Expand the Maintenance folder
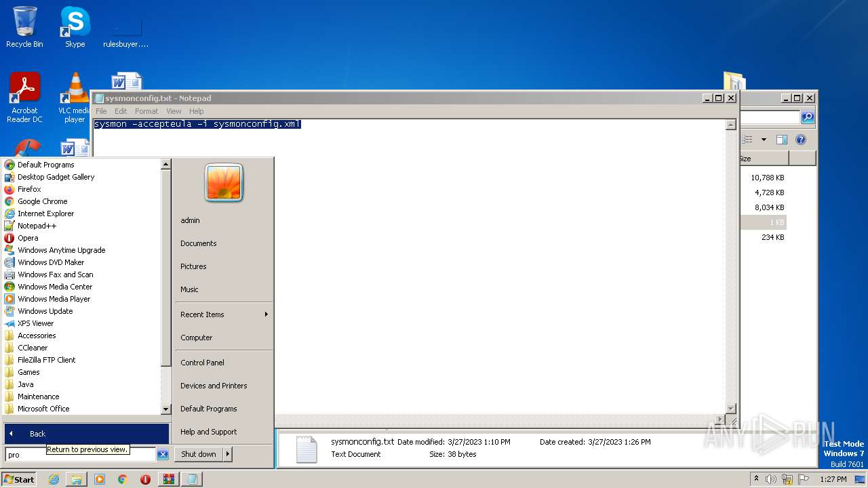Viewport: 868px width, 488px height. click(81, 396)
